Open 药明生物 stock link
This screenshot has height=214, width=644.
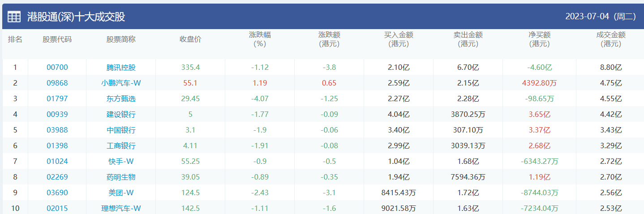click(121, 177)
